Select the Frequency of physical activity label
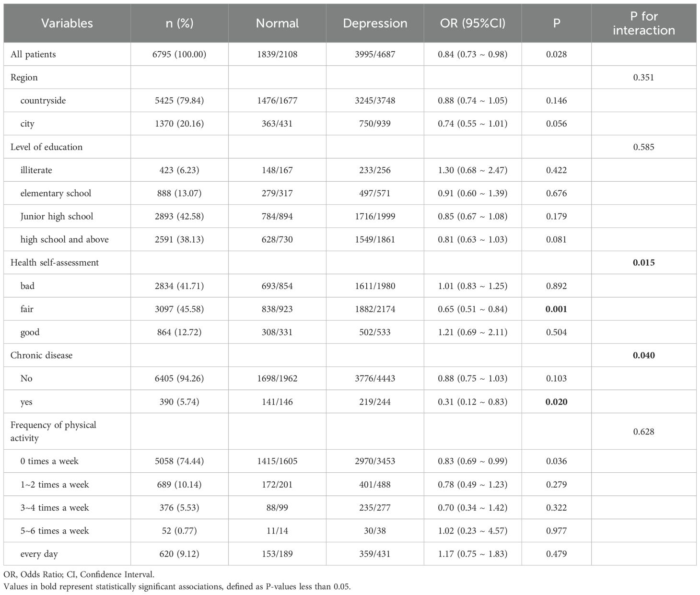This screenshot has width=700, height=595. tap(53, 431)
